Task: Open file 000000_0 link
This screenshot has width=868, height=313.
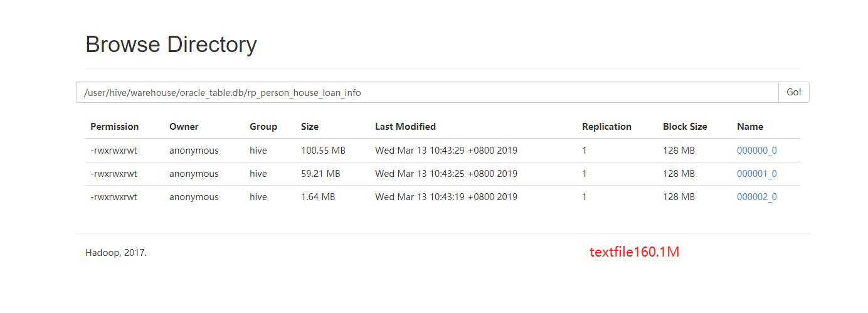Action: coord(756,151)
